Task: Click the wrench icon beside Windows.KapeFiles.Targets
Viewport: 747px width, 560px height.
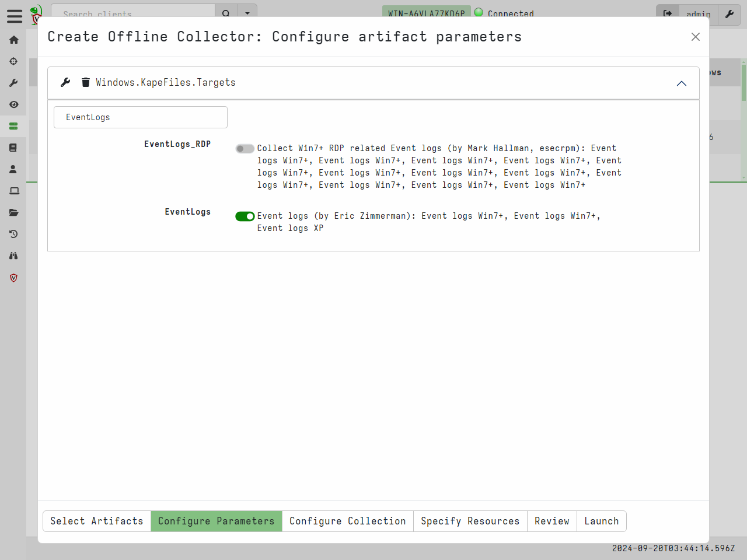Action: [x=65, y=82]
